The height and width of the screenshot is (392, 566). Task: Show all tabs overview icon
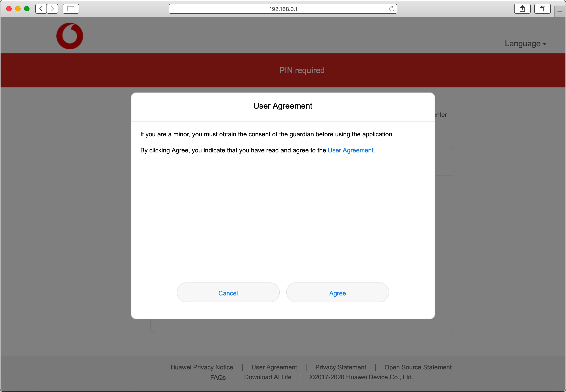coord(542,9)
